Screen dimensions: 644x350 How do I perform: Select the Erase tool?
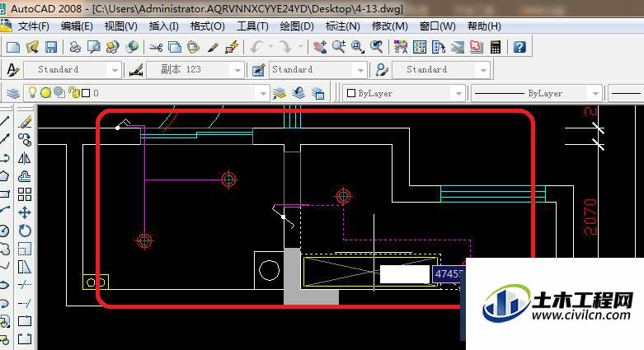(25, 122)
